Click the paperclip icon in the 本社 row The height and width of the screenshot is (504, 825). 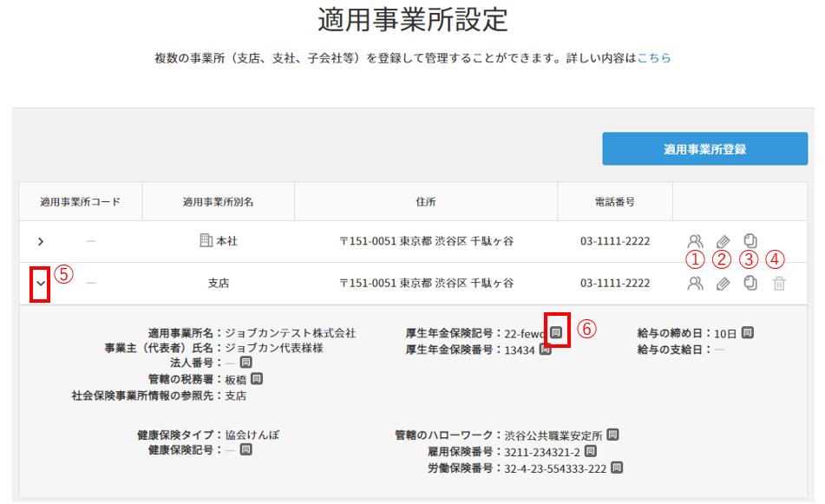(x=723, y=241)
